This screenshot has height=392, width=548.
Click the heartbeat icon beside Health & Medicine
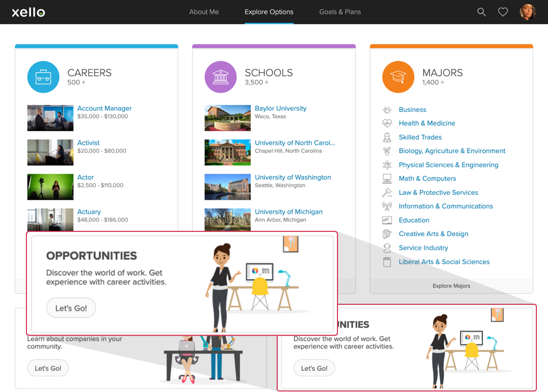point(387,123)
